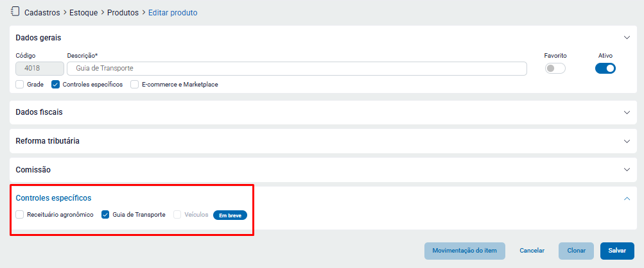Go to Estoque in the breadcrumb

point(84,12)
